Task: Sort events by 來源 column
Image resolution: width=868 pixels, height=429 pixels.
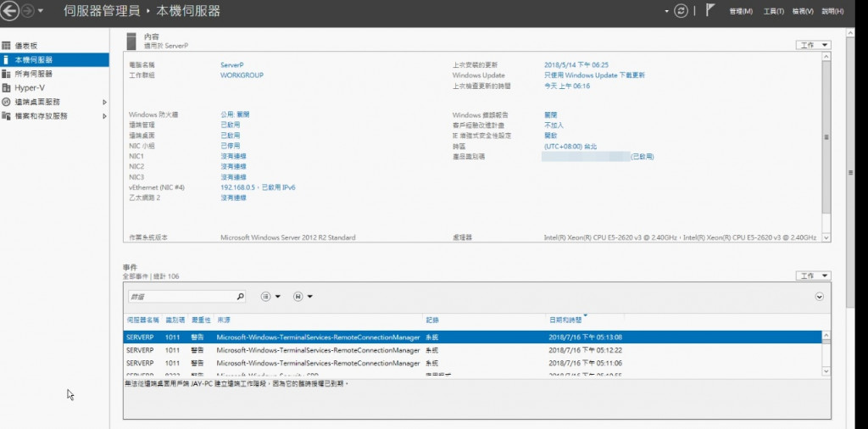Action: [x=223, y=320]
